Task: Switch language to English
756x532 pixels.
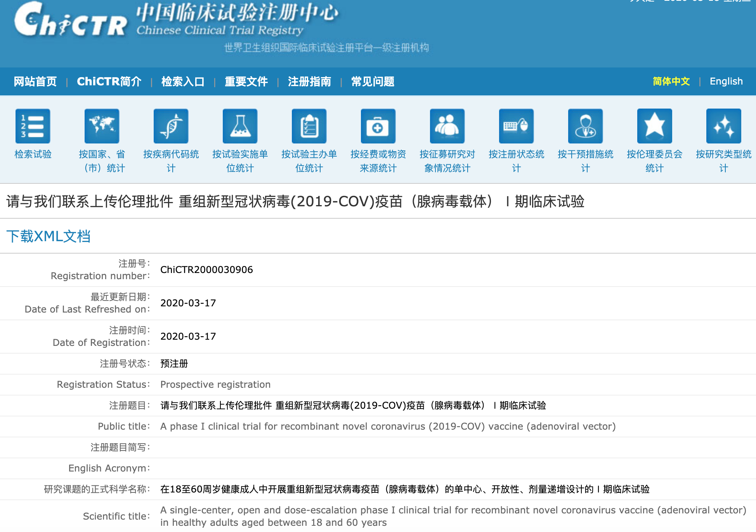Action: coord(726,81)
